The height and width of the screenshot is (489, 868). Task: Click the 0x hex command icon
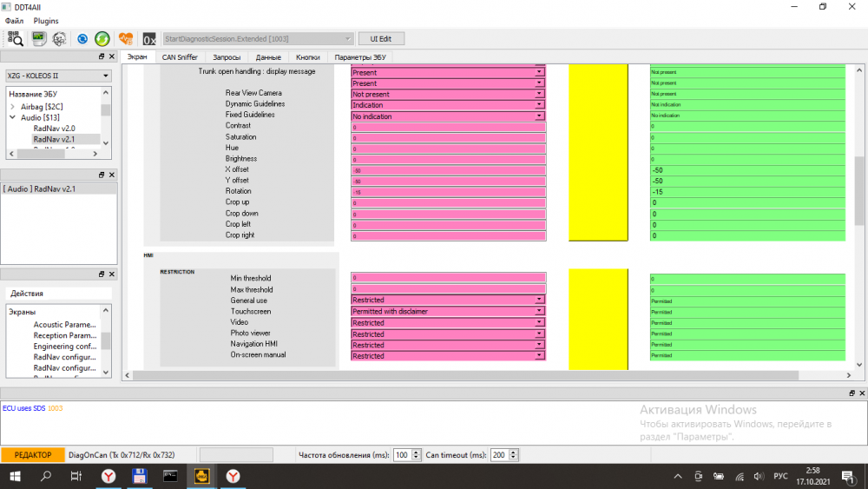click(x=149, y=39)
